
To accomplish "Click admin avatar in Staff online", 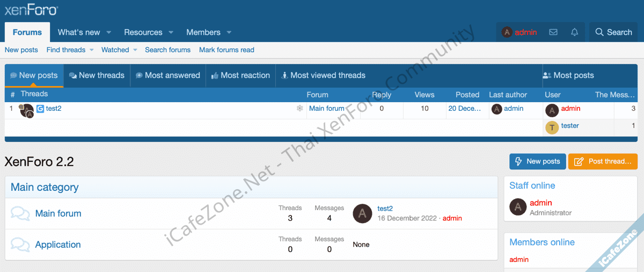I will [518, 207].
